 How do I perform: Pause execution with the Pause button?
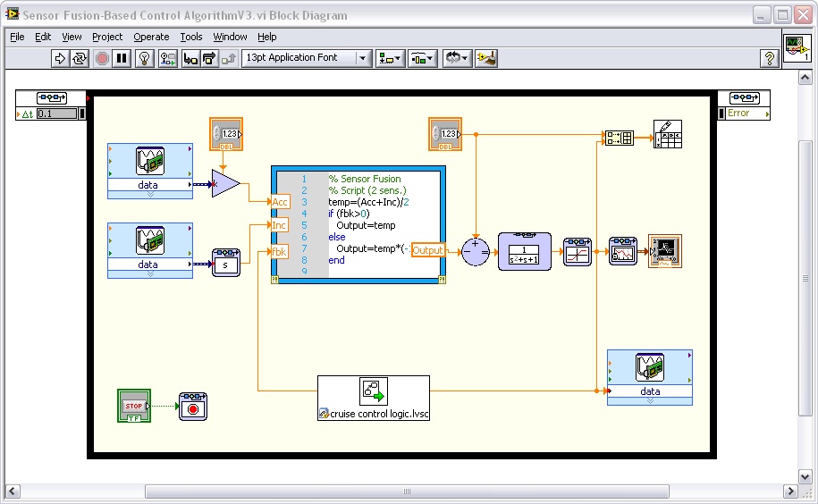tap(122, 58)
